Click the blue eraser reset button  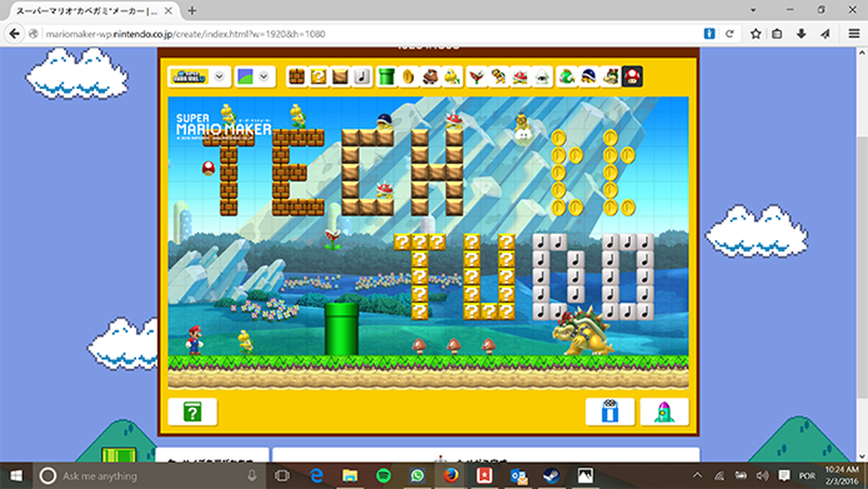click(610, 412)
